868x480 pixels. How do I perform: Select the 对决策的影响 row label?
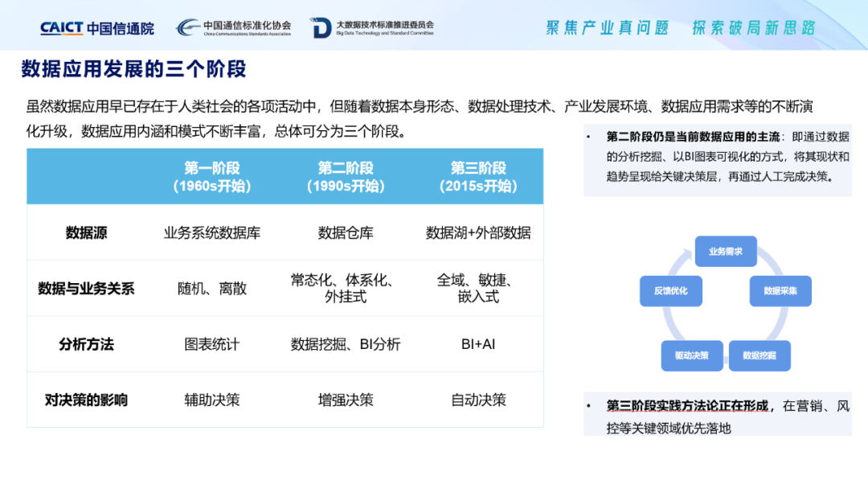86,400
